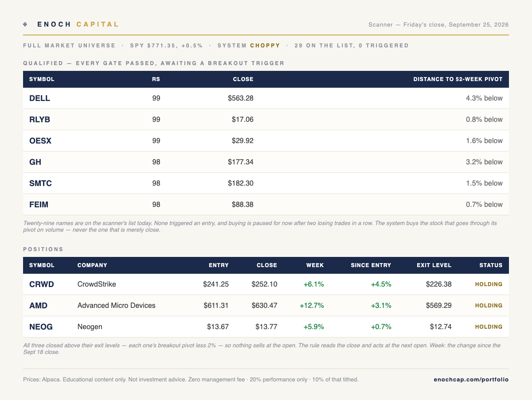
Task: Click the 0.7% below distance value
Action: point(484,205)
